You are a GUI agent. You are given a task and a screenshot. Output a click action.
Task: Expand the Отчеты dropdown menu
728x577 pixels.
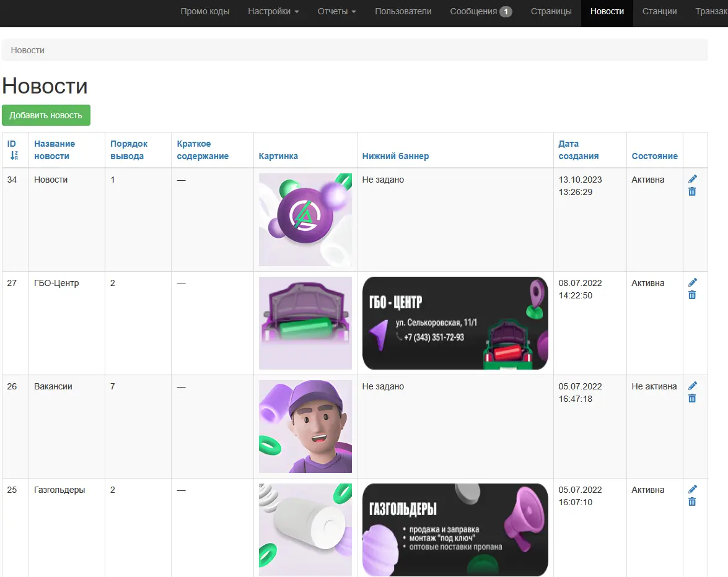[x=336, y=11]
